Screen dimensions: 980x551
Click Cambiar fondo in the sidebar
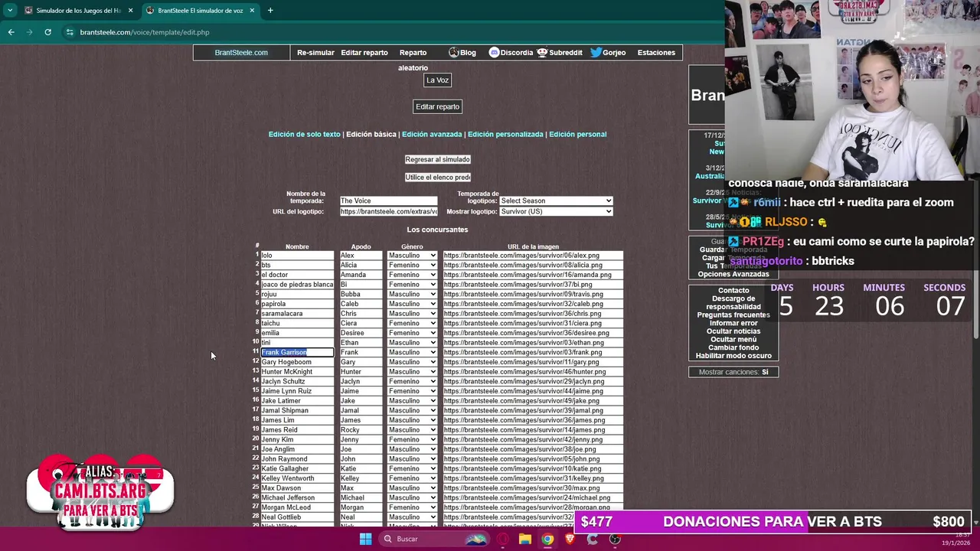click(733, 348)
